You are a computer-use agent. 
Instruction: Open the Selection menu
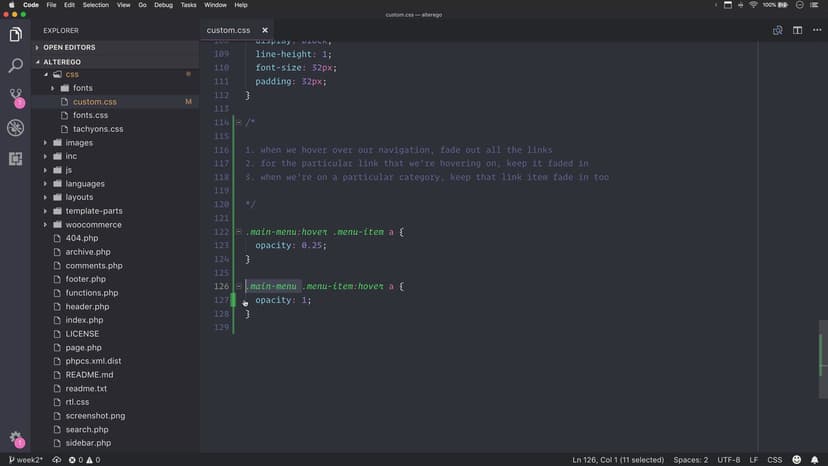coord(96,5)
